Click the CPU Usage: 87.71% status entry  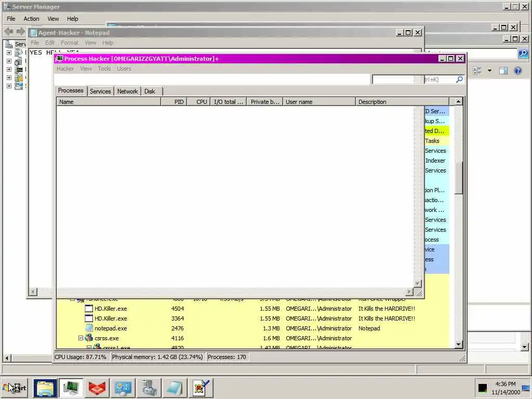[x=81, y=357]
